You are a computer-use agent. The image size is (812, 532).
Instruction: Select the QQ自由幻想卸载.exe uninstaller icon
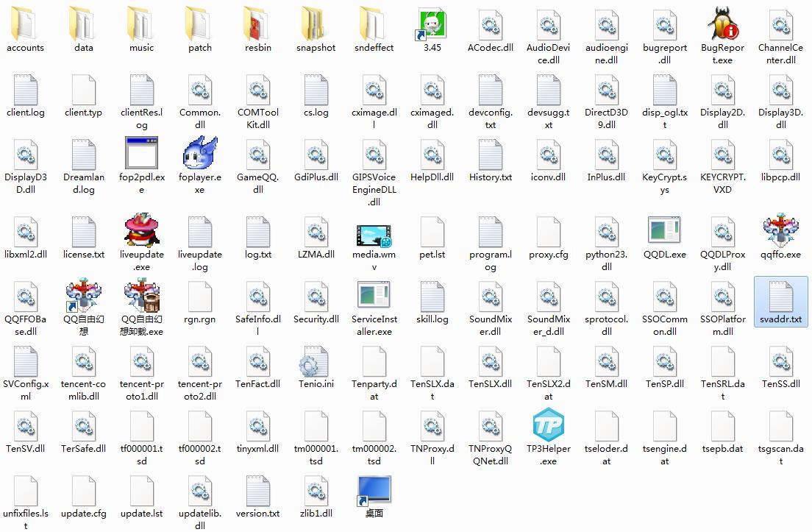(141, 296)
